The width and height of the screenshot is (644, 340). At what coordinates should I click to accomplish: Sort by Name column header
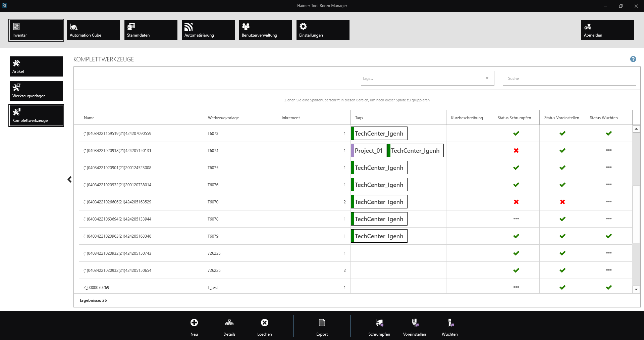[141, 118]
